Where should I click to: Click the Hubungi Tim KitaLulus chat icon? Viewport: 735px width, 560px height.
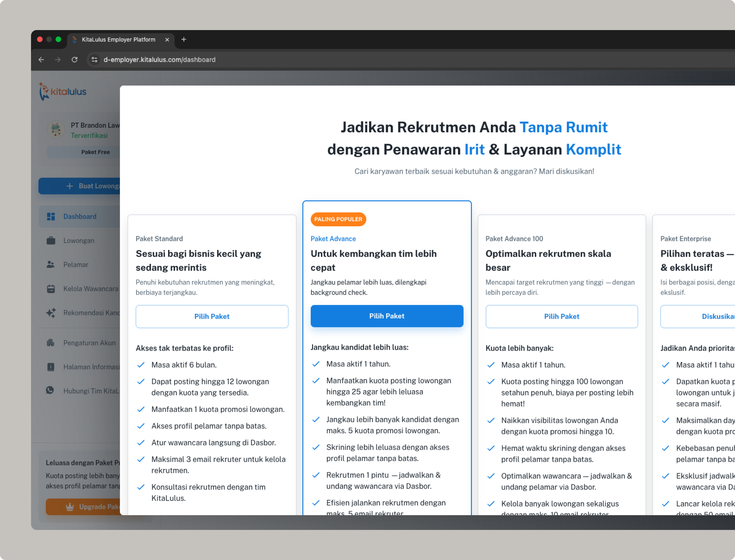pyautogui.click(x=50, y=390)
